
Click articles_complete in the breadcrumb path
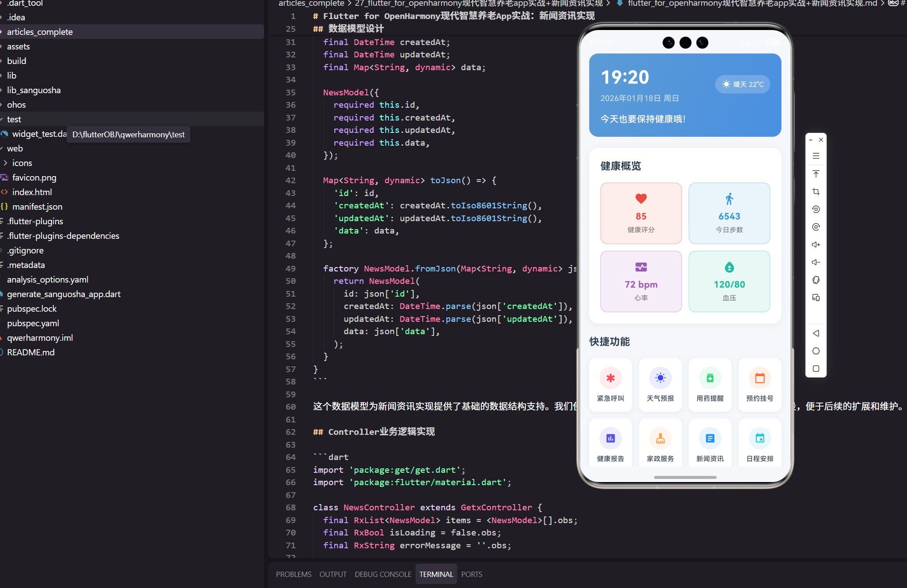[311, 4]
